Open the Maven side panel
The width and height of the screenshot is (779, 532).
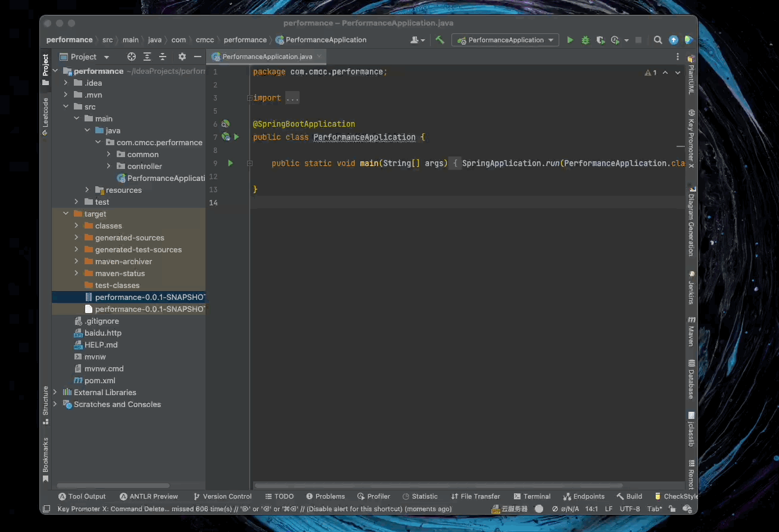[x=691, y=332]
